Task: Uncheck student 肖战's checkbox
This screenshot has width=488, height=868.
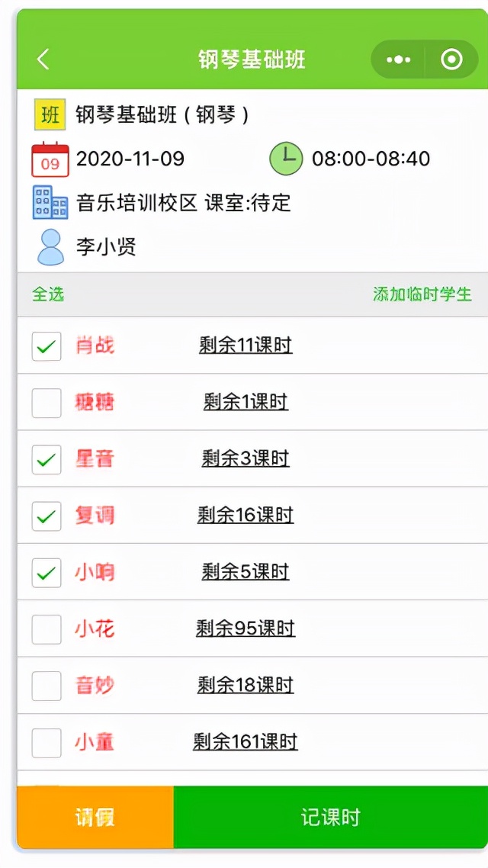Action: point(46,346)
